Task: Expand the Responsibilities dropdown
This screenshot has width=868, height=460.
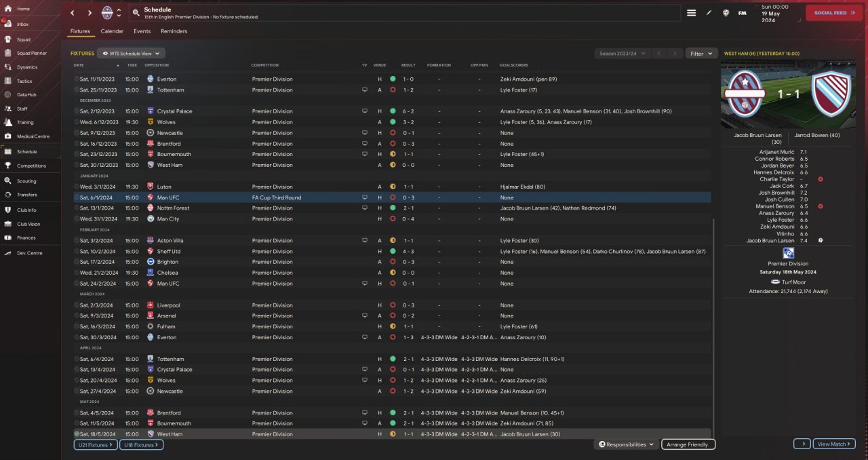Action: (x=627, y=444)
